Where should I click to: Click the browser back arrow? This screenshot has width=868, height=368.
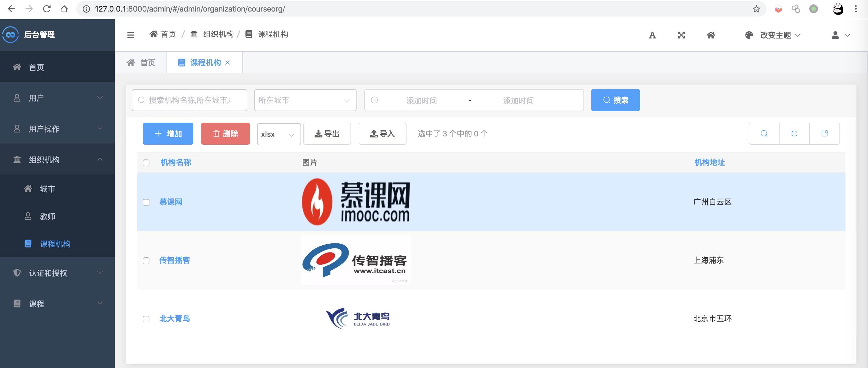tap(12, 9)
